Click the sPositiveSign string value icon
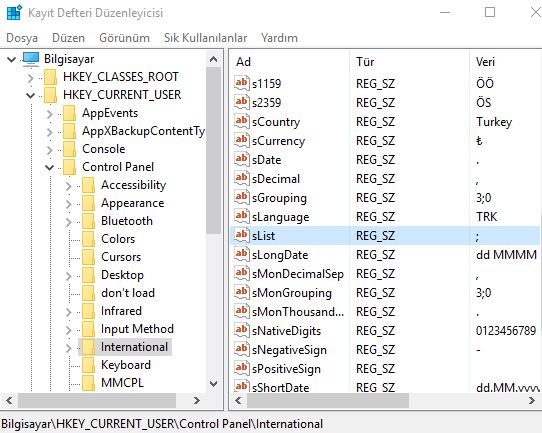This screenshot has height=433, width=542. coord(242,368)
